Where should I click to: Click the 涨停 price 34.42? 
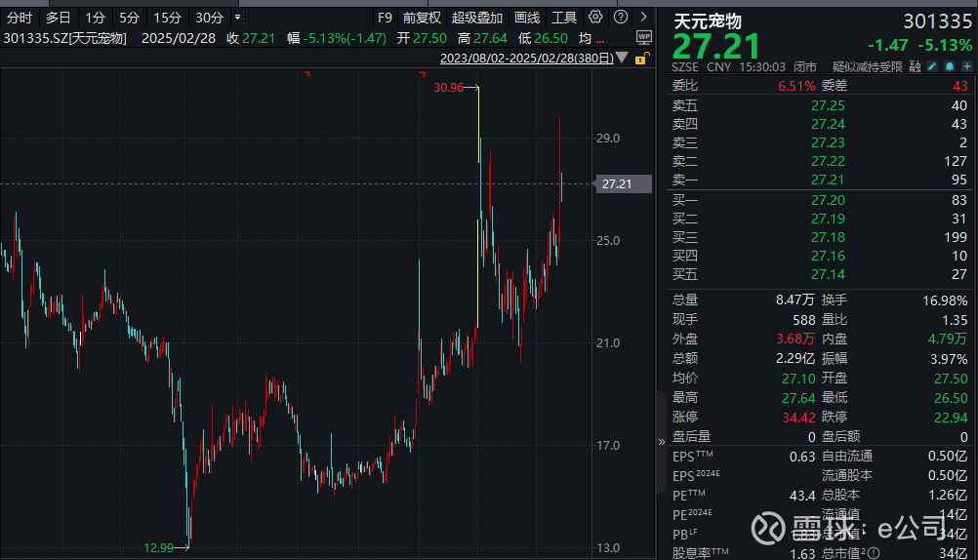(x=799, y=418)
